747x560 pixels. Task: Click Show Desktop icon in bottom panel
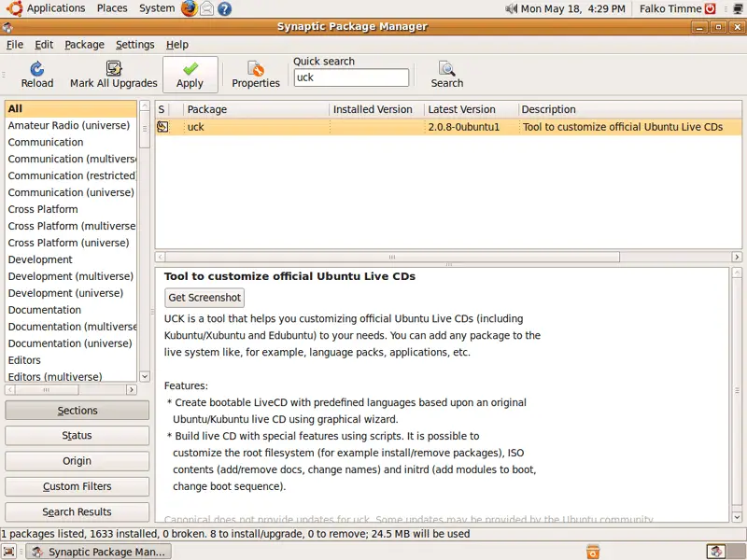pyautogui.click(x=9, y=552)
